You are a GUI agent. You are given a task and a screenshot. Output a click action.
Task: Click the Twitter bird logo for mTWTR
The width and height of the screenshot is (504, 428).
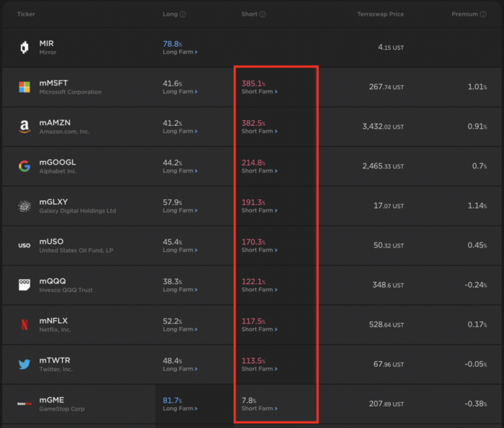24,364
